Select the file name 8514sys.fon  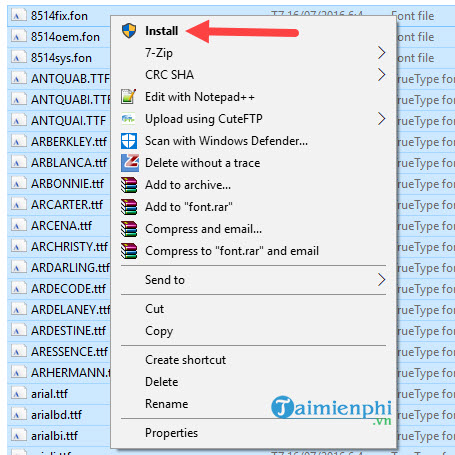[x=61, y=58]
